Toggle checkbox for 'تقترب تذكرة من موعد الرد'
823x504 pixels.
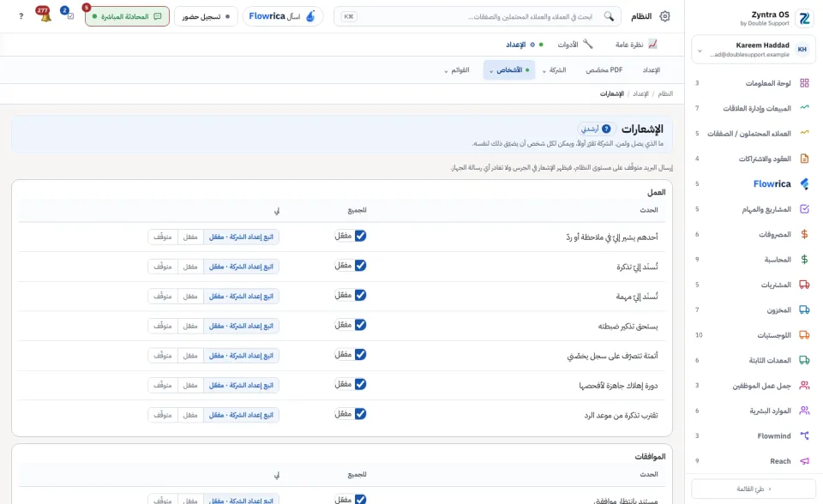click(x=360, y=414)
